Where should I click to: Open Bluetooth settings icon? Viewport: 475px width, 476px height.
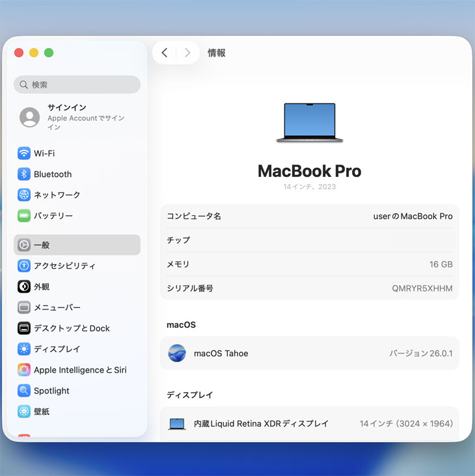tap(24, 174)
